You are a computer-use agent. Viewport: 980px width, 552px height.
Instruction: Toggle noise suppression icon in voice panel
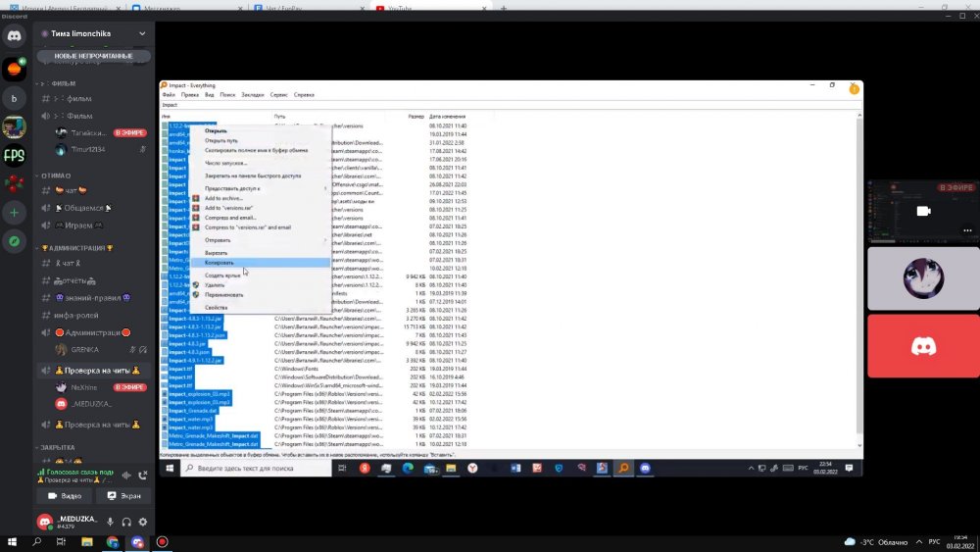[126, 476]
